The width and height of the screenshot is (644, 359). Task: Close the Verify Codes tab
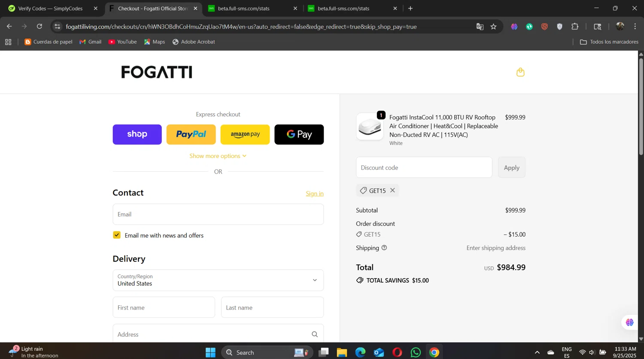coord(96,8)
